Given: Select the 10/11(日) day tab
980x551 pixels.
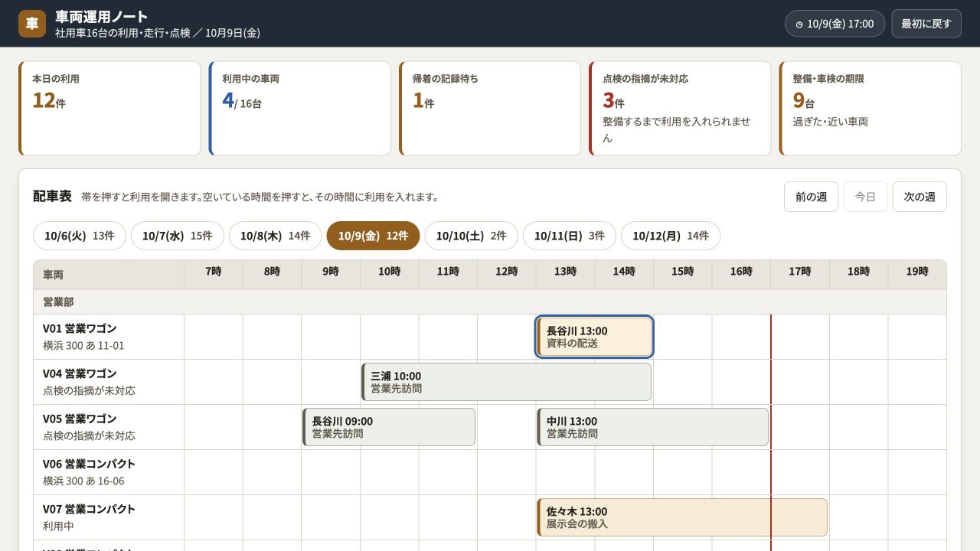Looking at the screenshot, I should [x=570, y=236].
